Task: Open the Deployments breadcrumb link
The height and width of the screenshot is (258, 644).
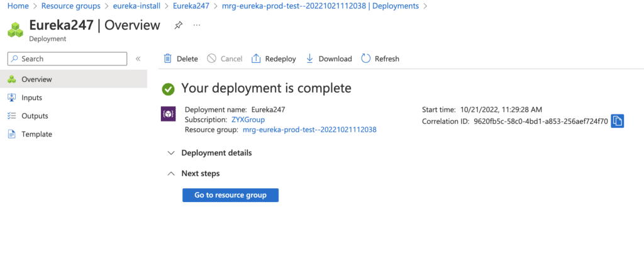Action: [320, 6]
